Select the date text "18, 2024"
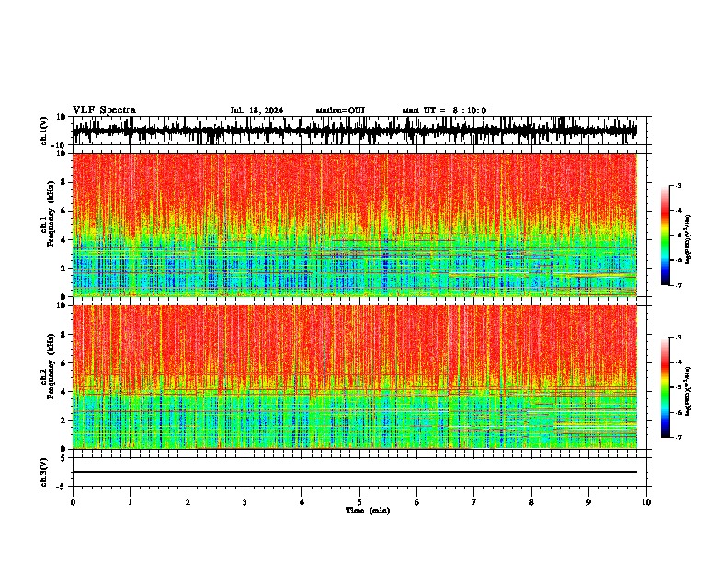 point(266,110)
